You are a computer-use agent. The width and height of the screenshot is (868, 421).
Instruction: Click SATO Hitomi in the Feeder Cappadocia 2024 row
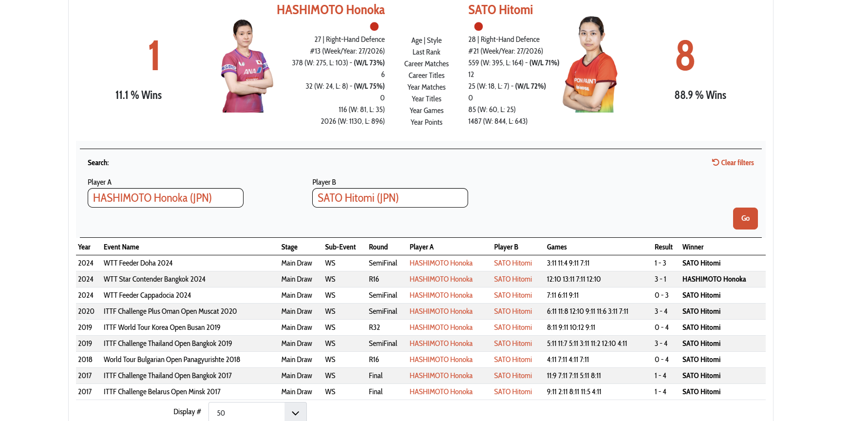pyautogui.click(x=513, y=295)
